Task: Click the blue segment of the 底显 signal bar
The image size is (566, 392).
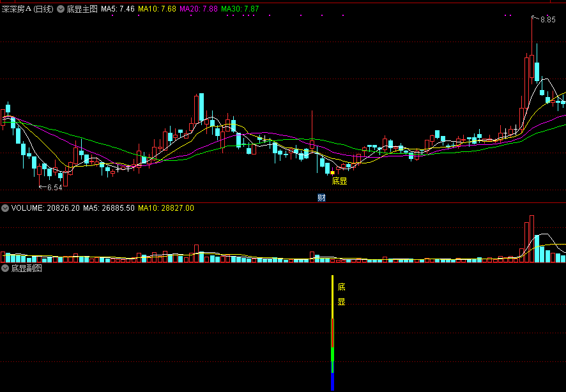Action: pyautogui.click(x=332, y=382)
